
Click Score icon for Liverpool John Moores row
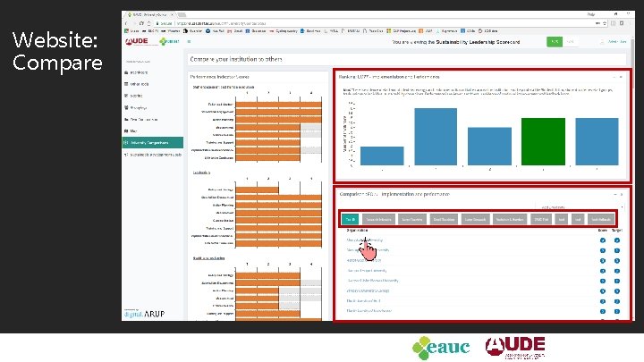pos(603,282)
